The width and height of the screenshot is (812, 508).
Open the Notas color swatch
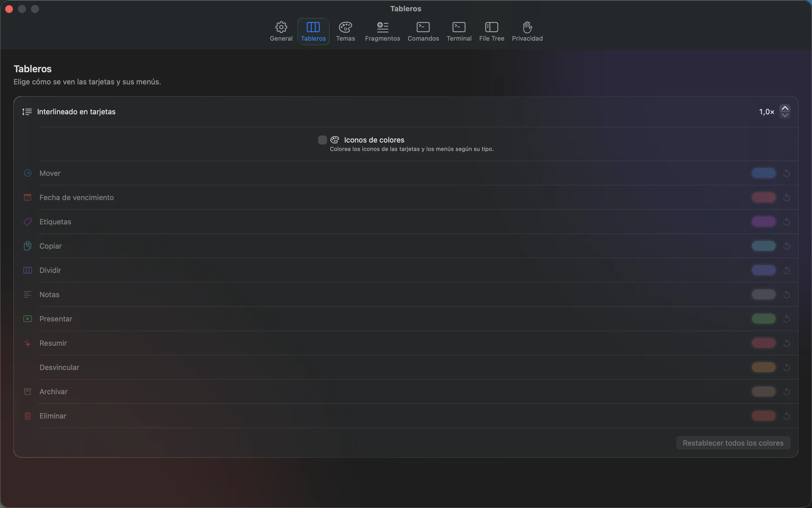click(763, 294)
